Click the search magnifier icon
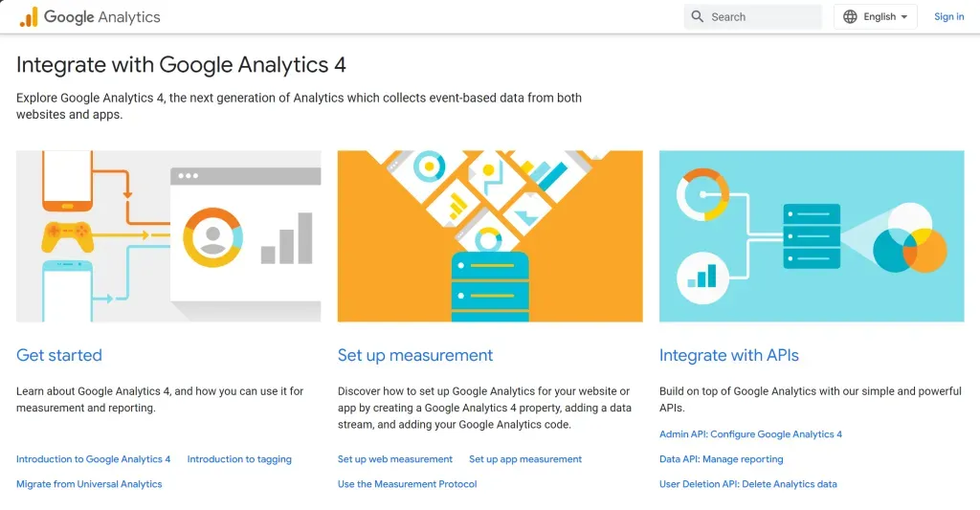Image resolution: width=980 pixels, height=510 pixels. tap(698, 16)
